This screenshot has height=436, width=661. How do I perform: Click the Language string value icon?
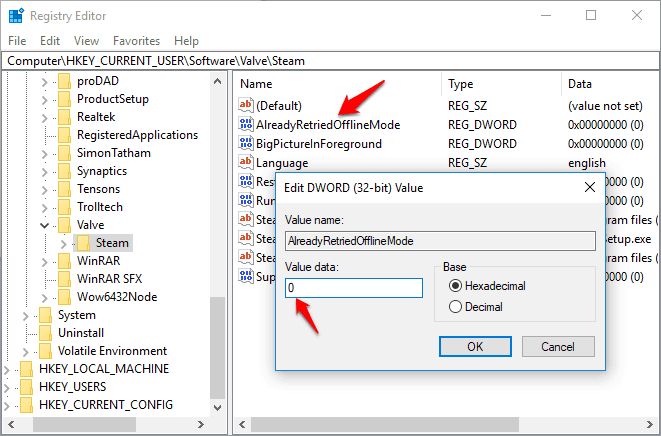click(246, 162)
